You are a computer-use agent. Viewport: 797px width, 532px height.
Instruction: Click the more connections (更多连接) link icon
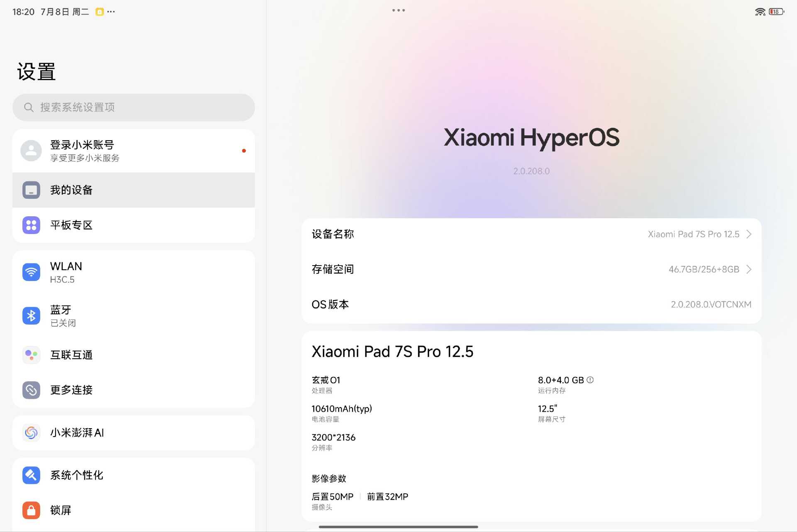[31, 390]
